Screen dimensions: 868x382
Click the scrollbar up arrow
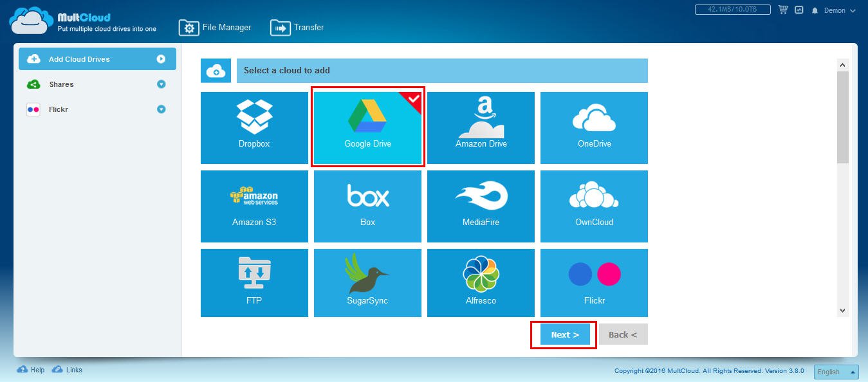(843, 64)
